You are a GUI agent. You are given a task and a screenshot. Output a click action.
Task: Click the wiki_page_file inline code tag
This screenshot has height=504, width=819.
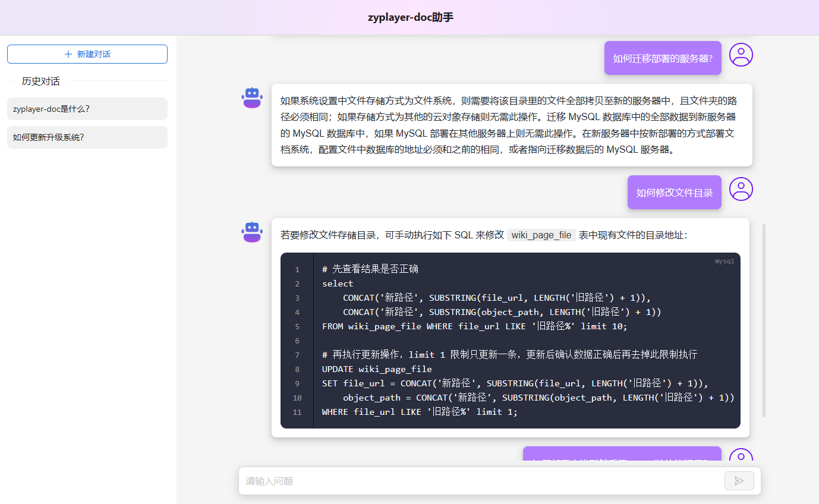pos(541,235)
